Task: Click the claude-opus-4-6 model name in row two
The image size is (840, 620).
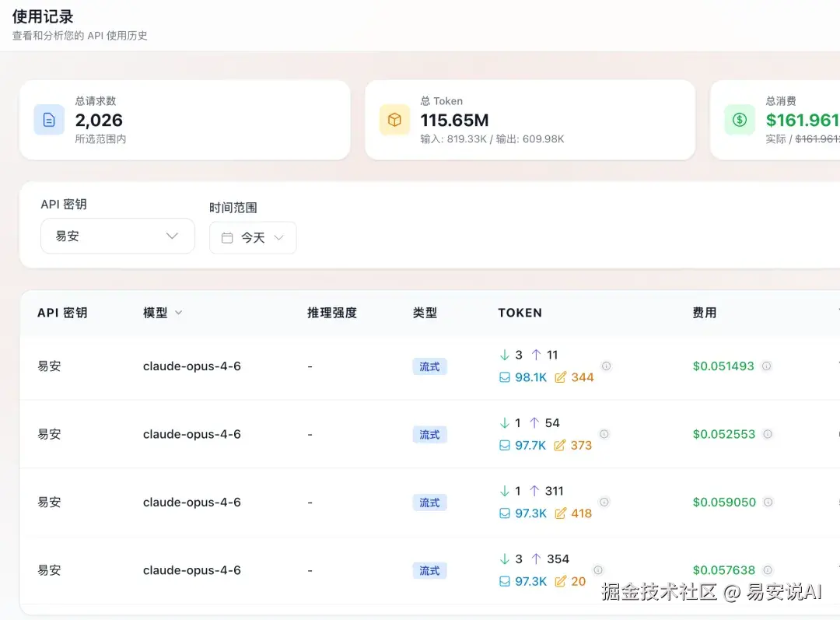Action: tap(193, 434)
